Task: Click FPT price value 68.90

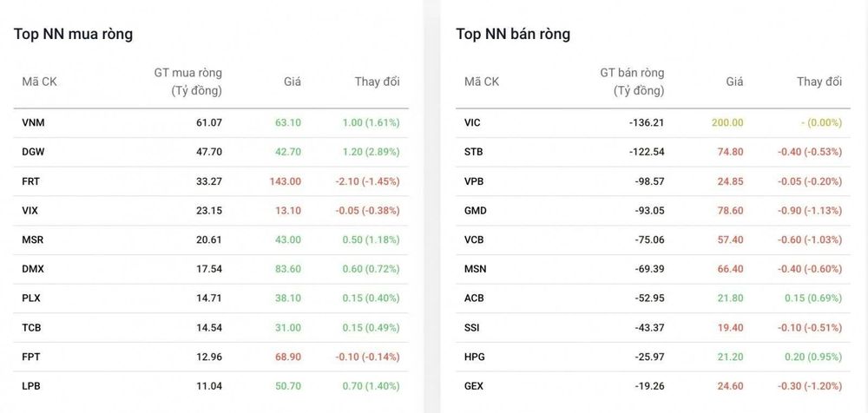Action: click(288, 357)
